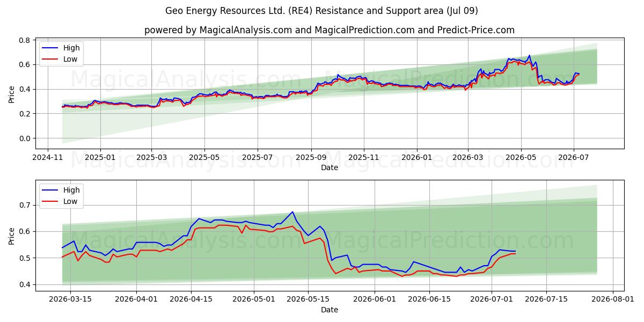
Task: Click 'High' in the top chart legend
Action: click(71, 48)
